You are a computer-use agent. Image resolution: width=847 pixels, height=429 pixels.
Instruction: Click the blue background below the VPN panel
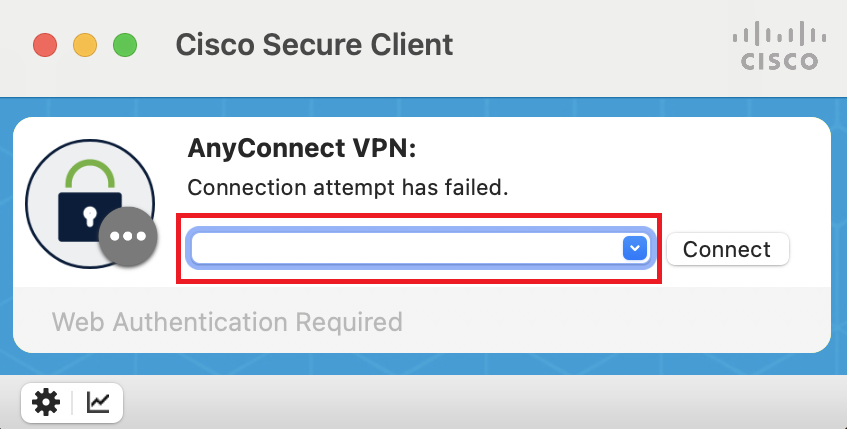click(x=500, y=363)
